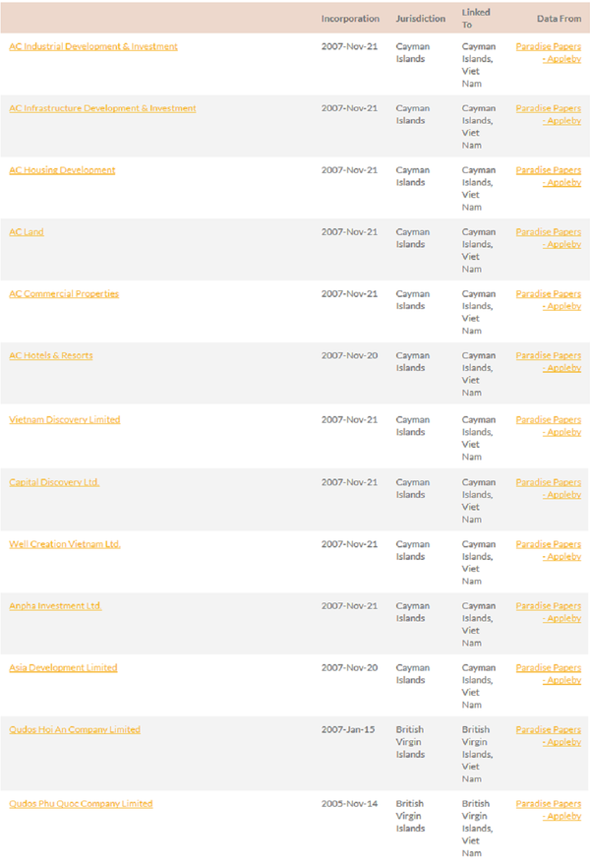
Task: Click Asia Development Limited link
Action: [63, 668]
